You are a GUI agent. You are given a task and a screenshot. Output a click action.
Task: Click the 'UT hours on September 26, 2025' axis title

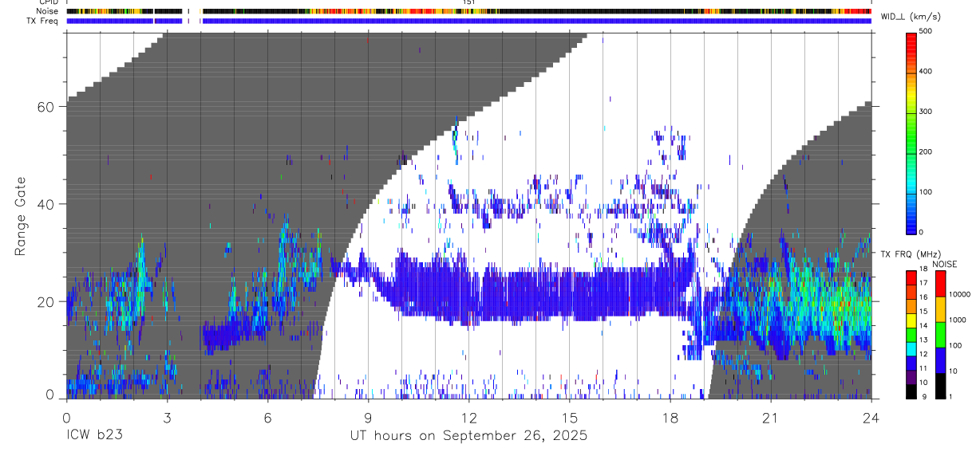(x=468, y=436)
